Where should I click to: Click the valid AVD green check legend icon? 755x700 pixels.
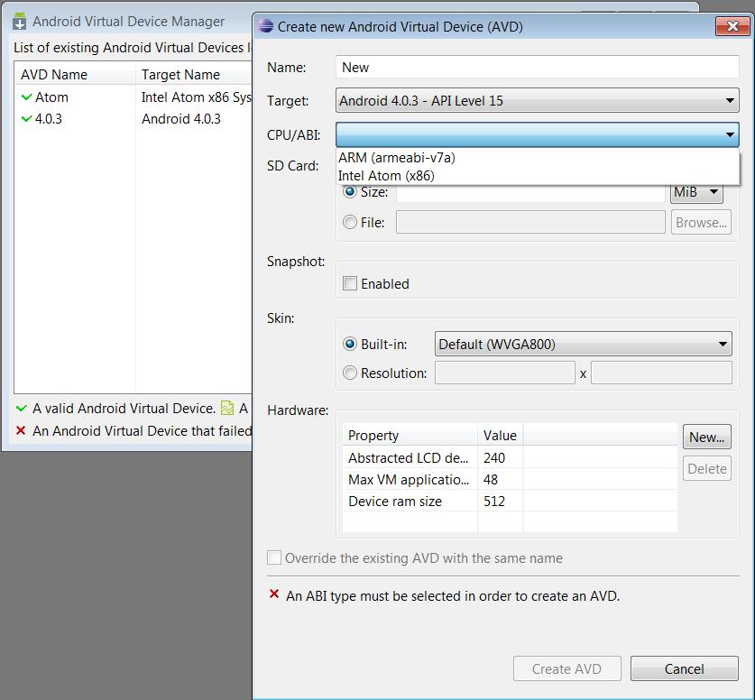22,409
